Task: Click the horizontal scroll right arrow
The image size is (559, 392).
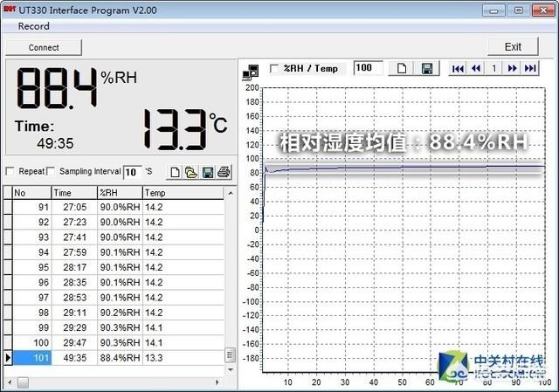Action: point(217,382)
